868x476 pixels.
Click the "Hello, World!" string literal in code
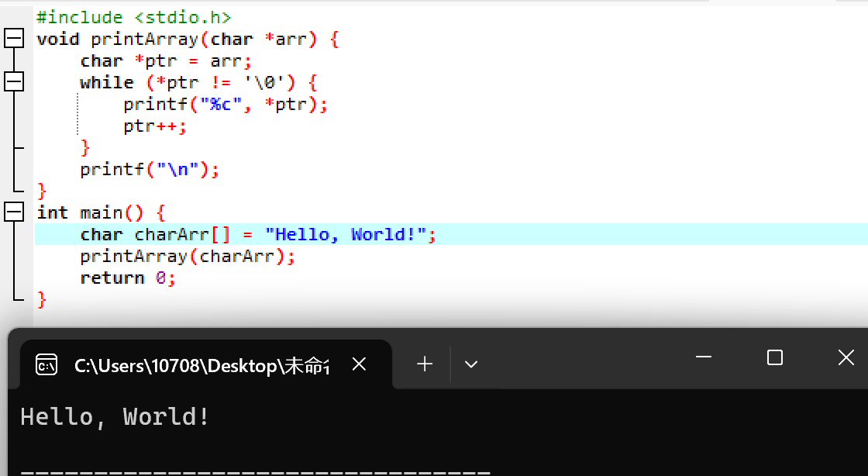coord(346,234)
